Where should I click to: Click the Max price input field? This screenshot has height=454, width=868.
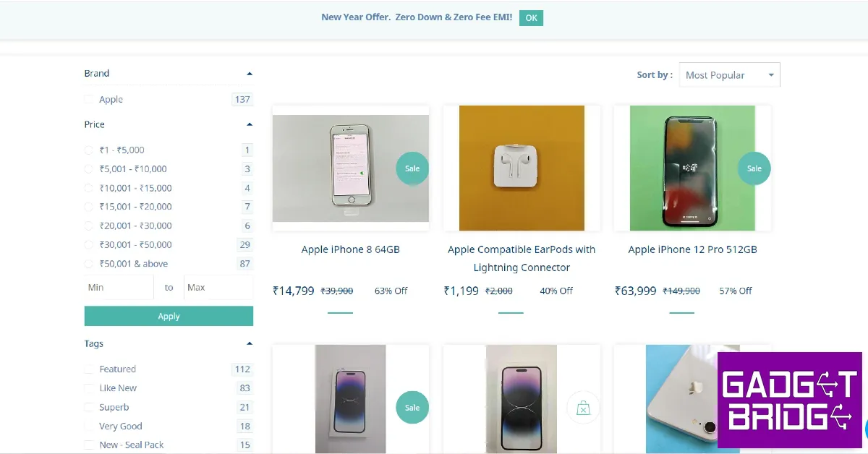tap(218, 288)
